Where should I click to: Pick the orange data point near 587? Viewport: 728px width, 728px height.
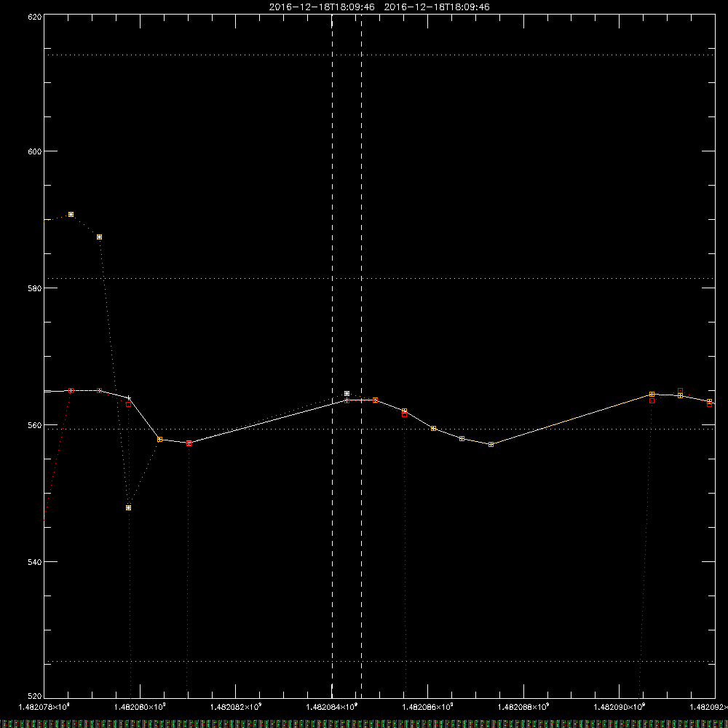click(x=99, y=237)
